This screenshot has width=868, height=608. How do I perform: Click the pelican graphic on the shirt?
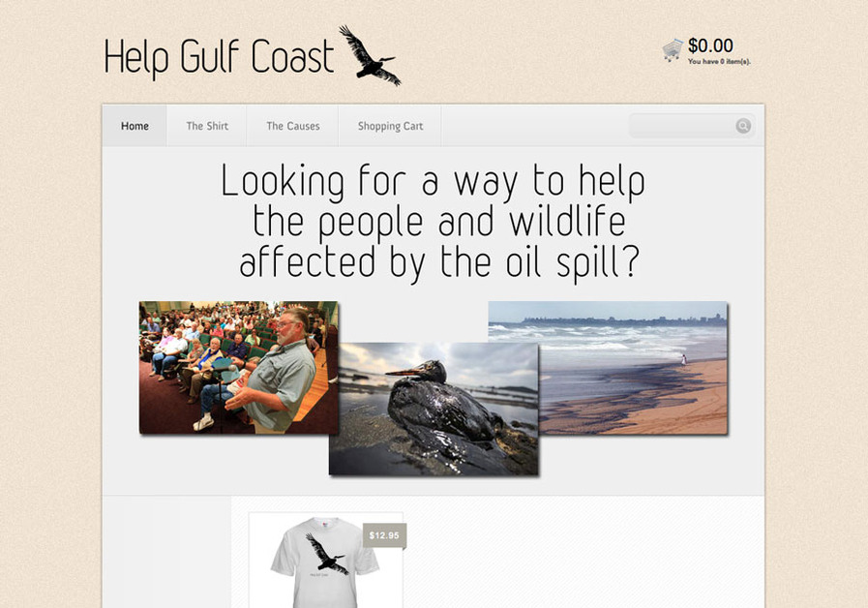(326, 554)
